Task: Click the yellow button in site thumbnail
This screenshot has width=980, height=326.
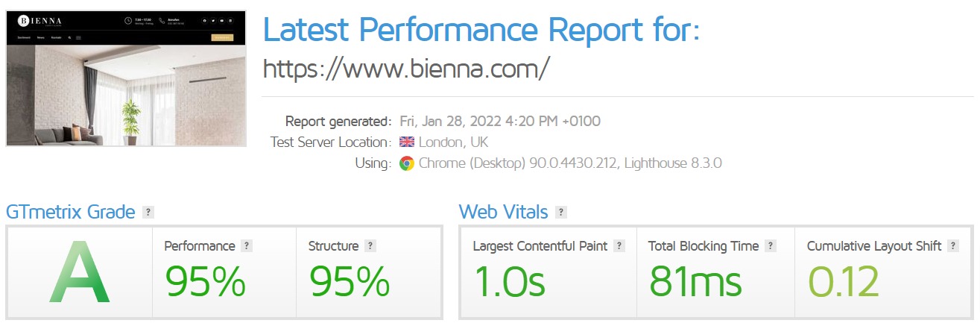Action: (222, 37)
